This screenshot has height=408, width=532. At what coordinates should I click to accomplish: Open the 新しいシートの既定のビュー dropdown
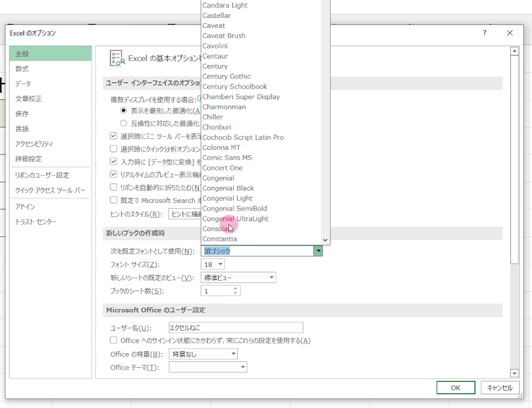238,278
